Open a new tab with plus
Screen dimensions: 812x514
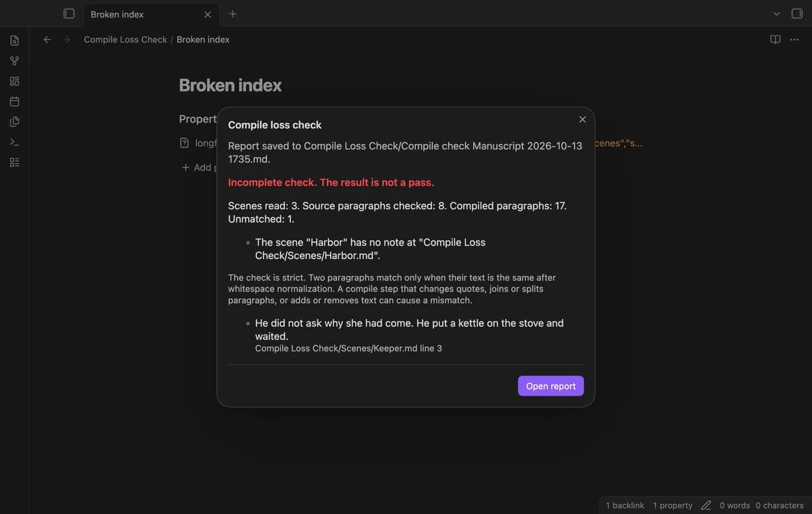point(233,14)
